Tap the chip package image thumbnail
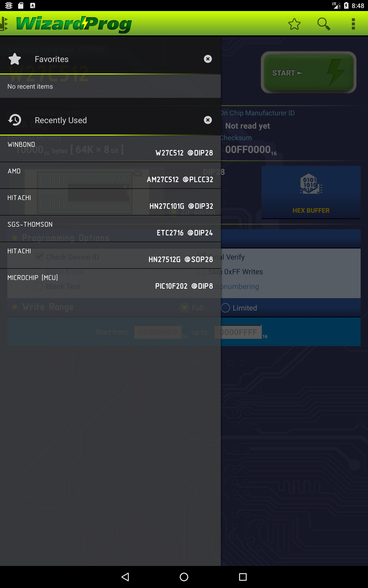 [x=87, y=192]
